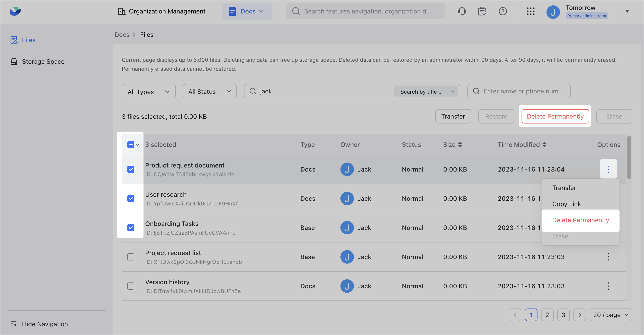Open the All Status filter
Screen dimensions: 644x335
pyautogui.click(x=209, y=91)
